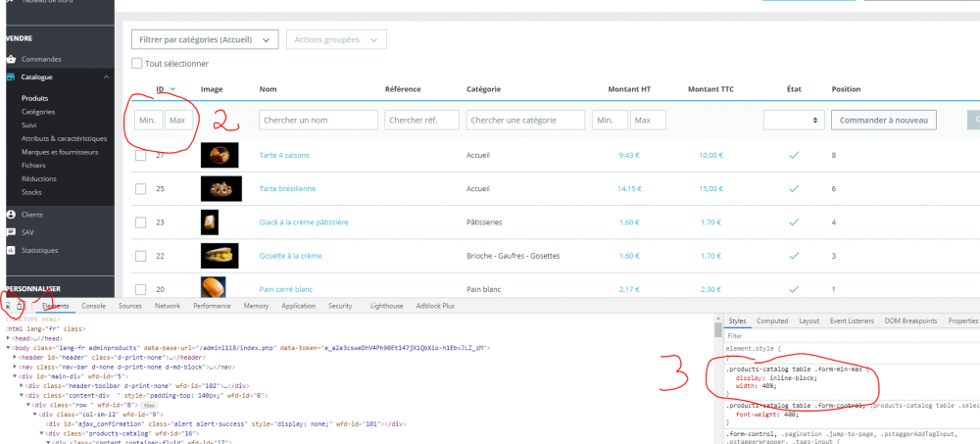Open the Event Listeners pane tab

point(852,321)
